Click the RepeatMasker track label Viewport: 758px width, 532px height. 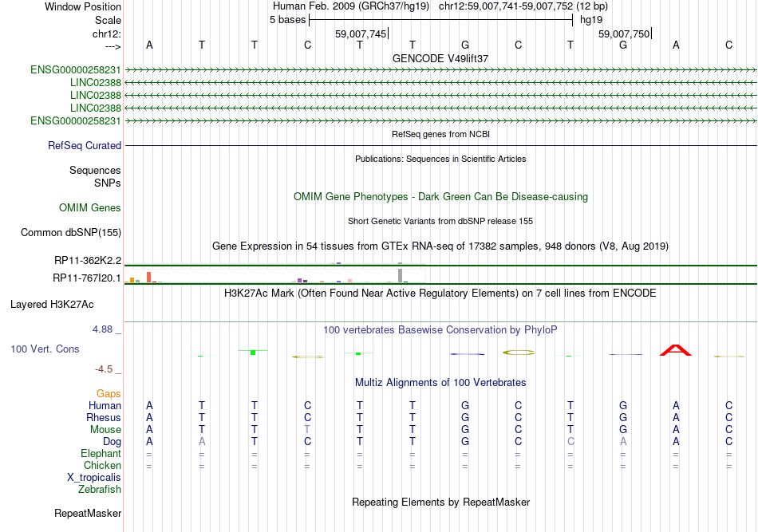88,513
